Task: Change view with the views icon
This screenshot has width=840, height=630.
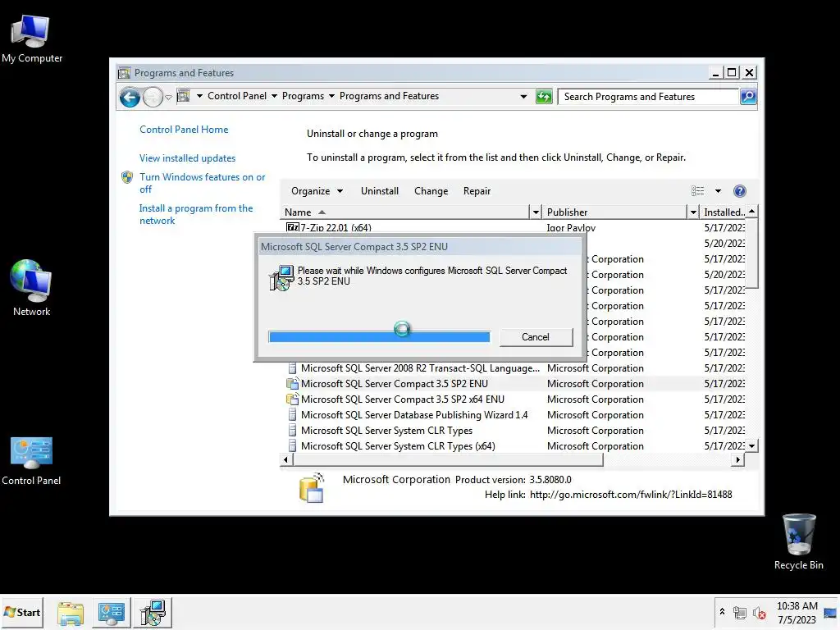Action: tap(697, 190)
